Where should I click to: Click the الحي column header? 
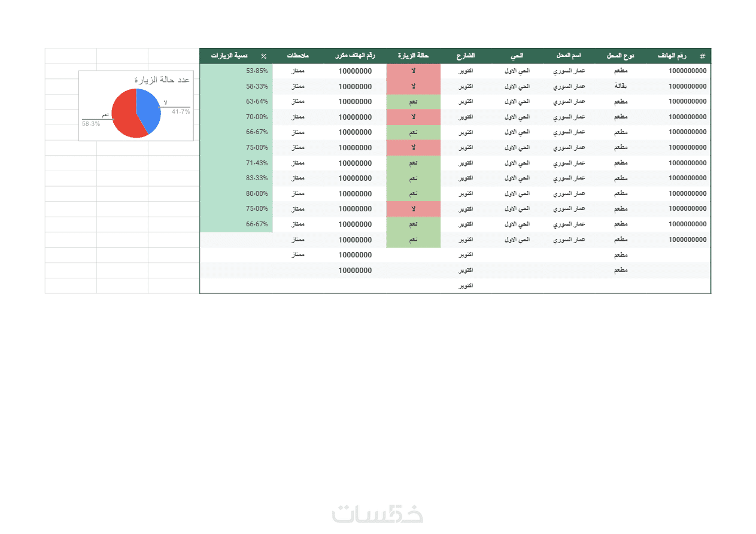[x=517, y=56]
